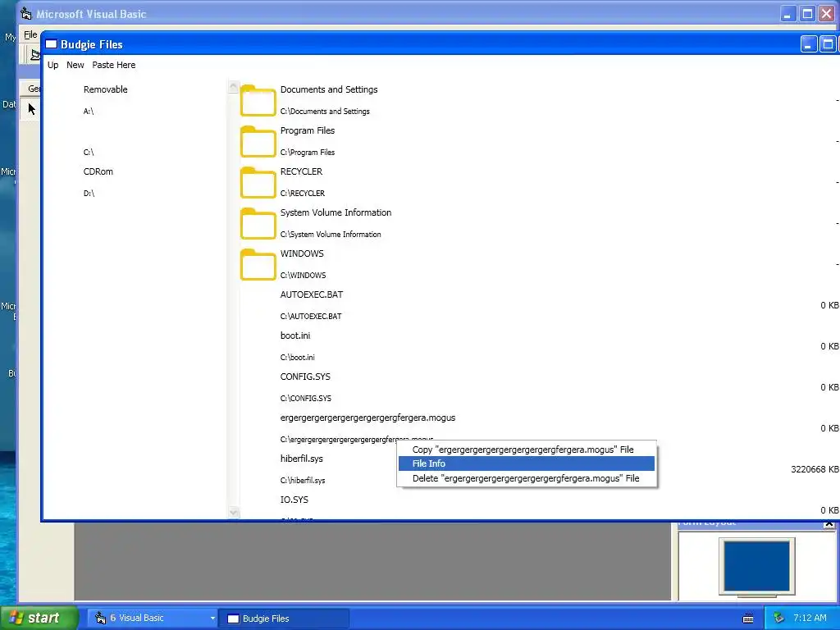Click the pointer tool in Visual Basic toolbox
The image size is (840, 630).
(31, 109)
